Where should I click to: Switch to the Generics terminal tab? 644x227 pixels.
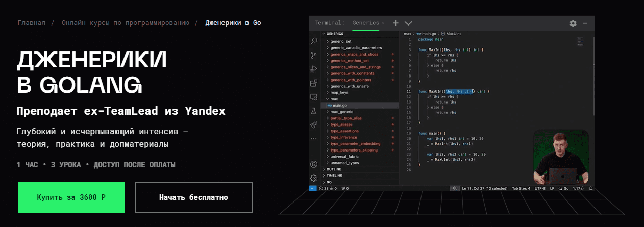click(x=366, y=23)
